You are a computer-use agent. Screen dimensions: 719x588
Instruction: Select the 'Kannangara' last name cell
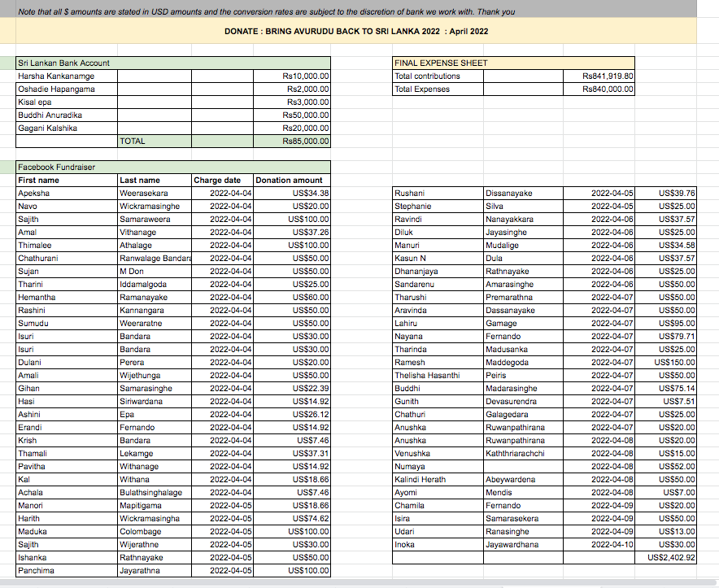155,310
